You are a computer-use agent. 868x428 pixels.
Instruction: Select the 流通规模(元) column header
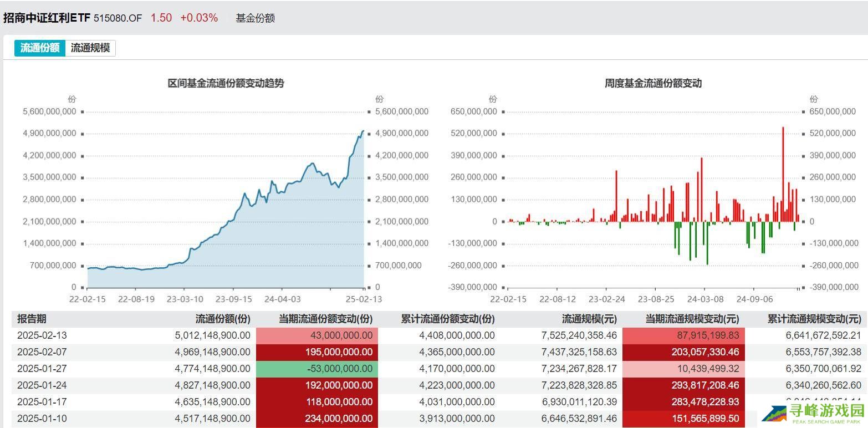pyautogui.click(x=589, y=319)
